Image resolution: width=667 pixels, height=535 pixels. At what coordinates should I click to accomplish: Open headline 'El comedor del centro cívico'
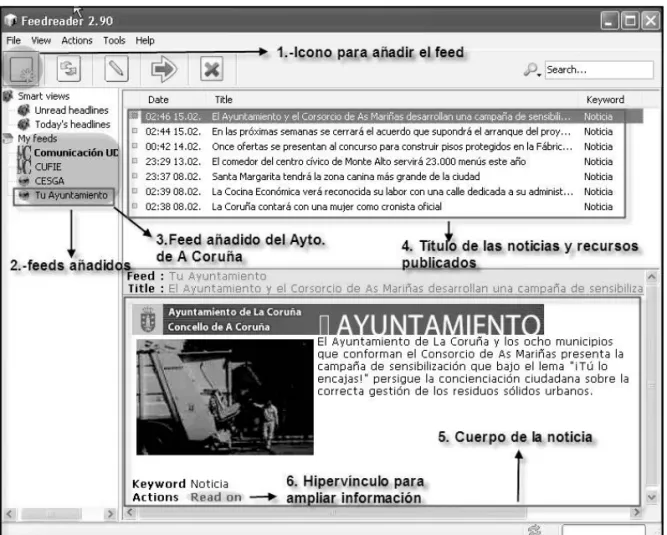tap(368, 161)
